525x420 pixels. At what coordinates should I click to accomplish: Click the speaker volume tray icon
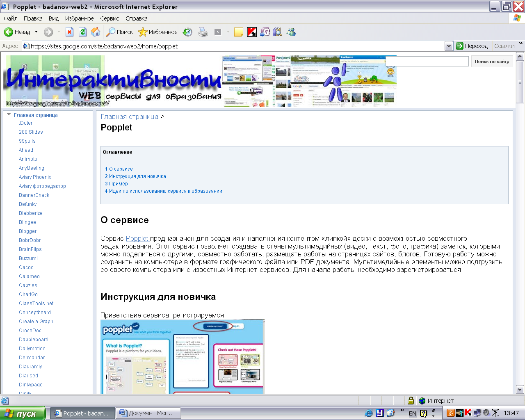pos(486,413)
